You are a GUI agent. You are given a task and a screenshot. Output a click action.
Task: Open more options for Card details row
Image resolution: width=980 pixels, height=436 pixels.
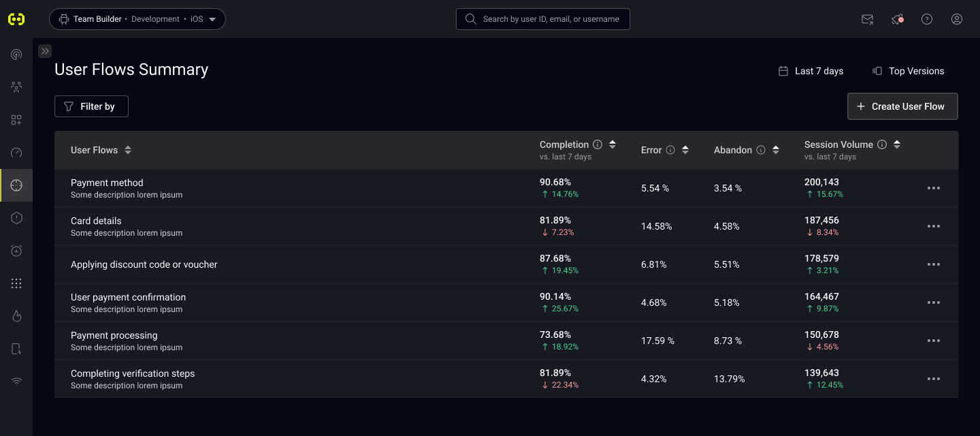(x=934, y=226)
